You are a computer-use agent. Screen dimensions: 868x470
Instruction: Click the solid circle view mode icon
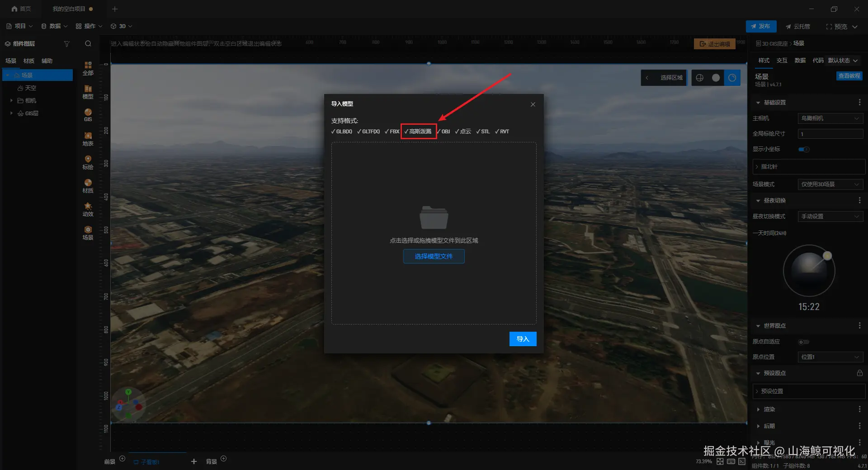[x=716, y=78]
